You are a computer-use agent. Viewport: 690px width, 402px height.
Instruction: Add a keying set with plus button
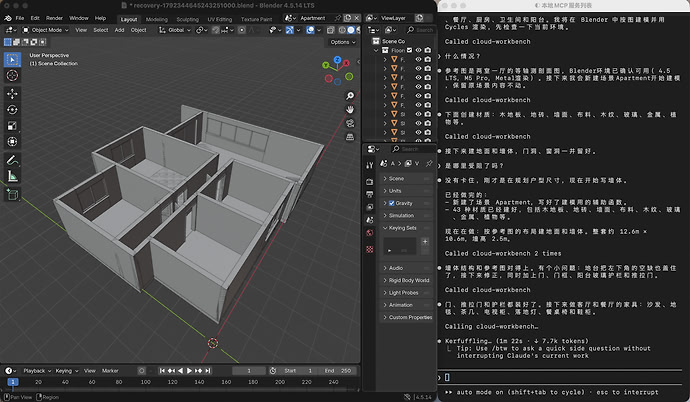[425, 241]
